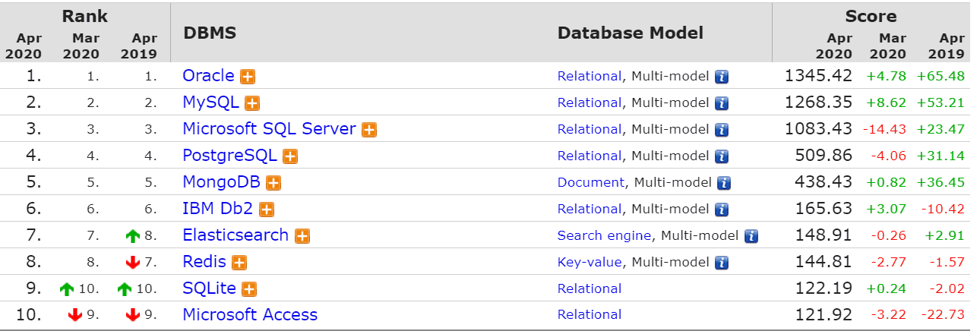Click the orange plus icon beside Oracle
The height and width of the screenshot is (331, 980).
coord(248,77)
